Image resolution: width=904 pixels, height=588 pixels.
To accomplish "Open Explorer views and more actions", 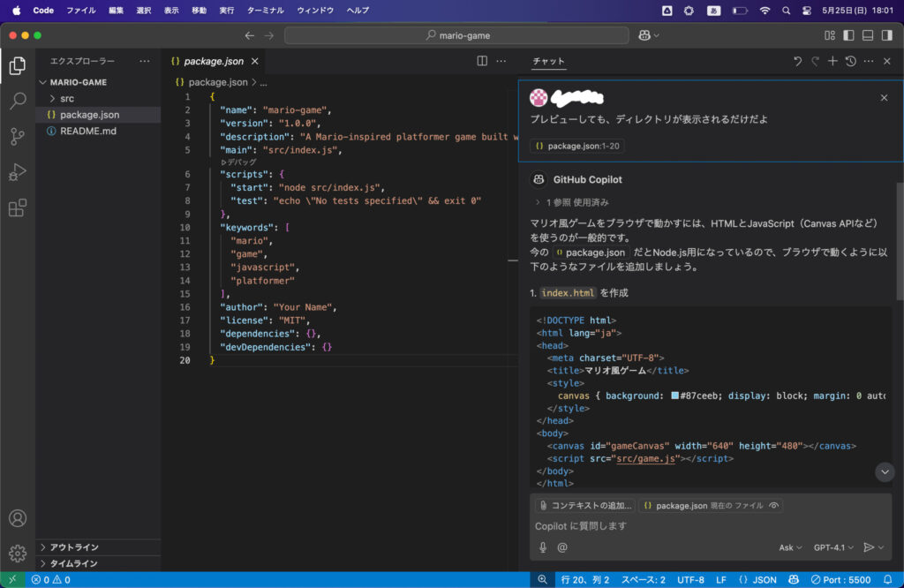I will 144,61.
